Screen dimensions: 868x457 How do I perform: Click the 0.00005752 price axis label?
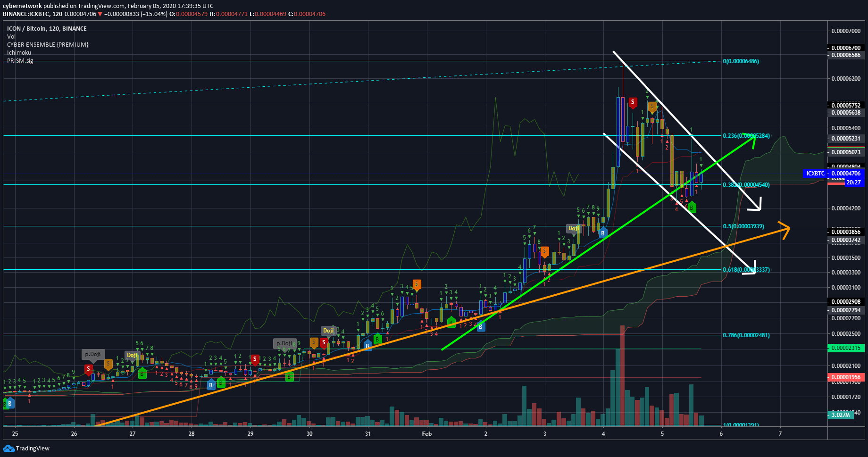845,105
